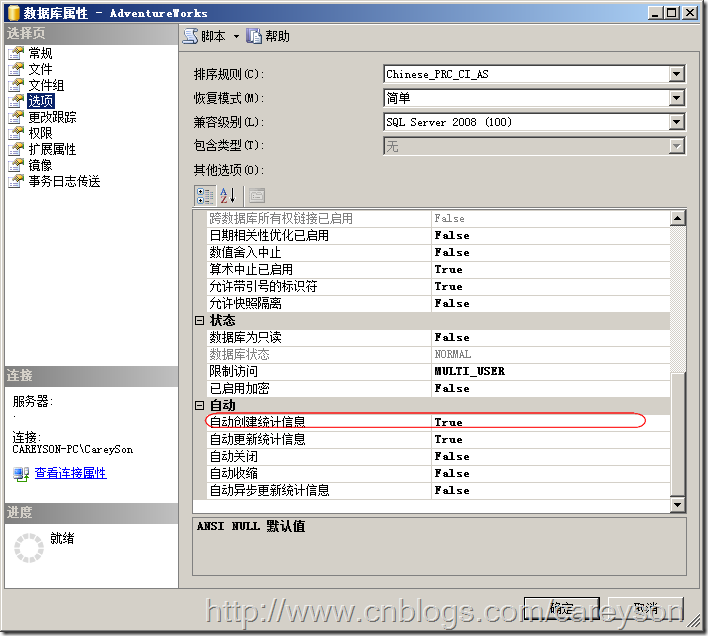Select the 镜像 page

click(40, 165)
